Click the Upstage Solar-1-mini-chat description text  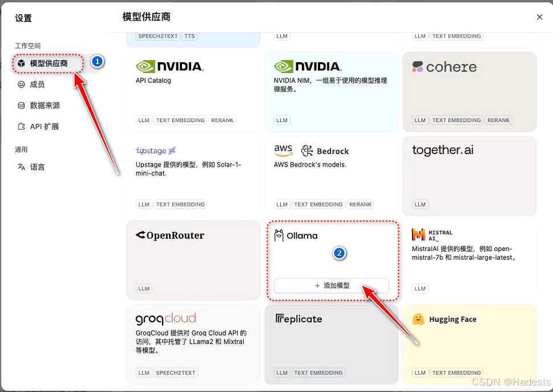(188, 169)
